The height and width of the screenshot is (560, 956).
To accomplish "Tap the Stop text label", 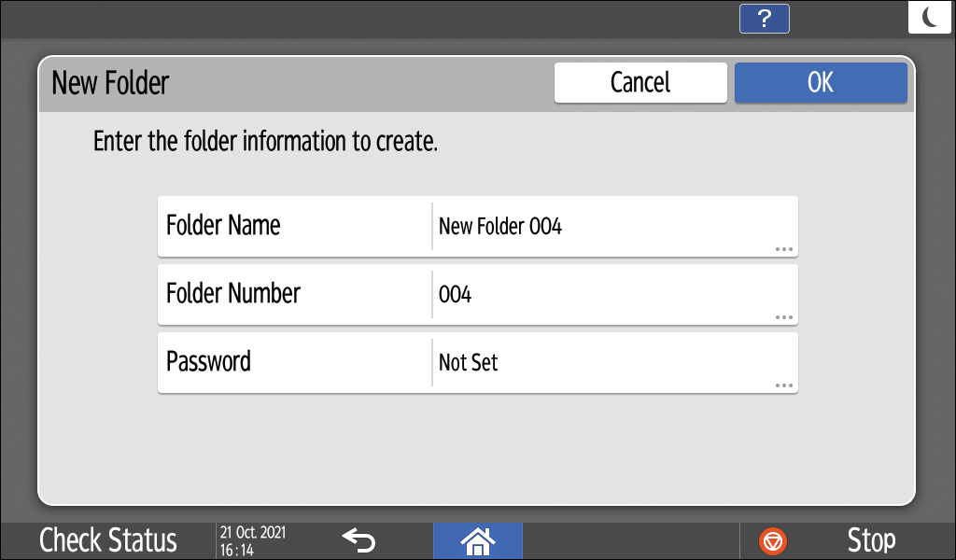I will point(871,539).
